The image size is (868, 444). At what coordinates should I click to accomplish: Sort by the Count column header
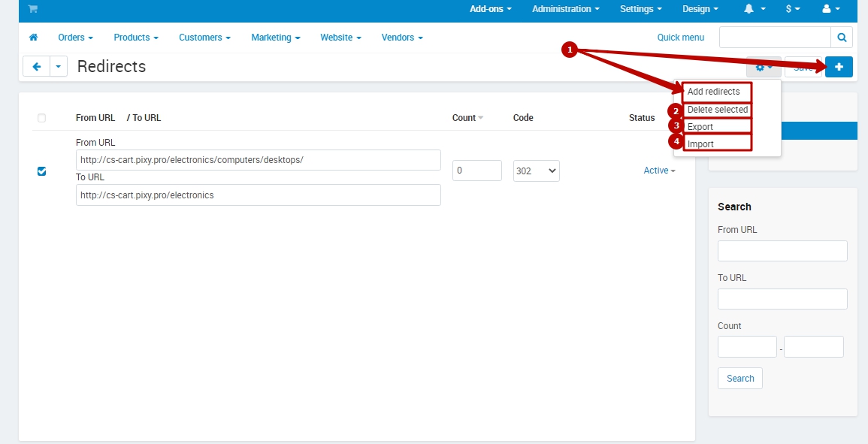(x=467, y=118)
